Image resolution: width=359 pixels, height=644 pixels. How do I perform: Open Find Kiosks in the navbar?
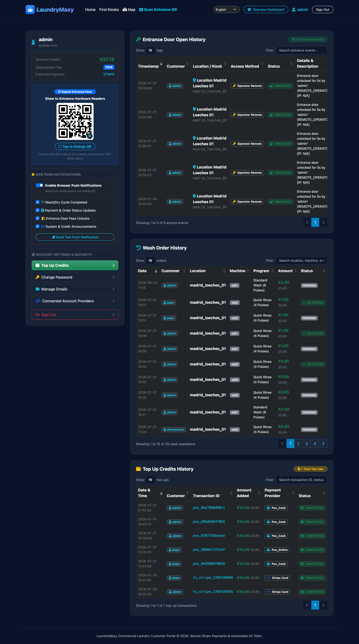click(x=109, y=9)
